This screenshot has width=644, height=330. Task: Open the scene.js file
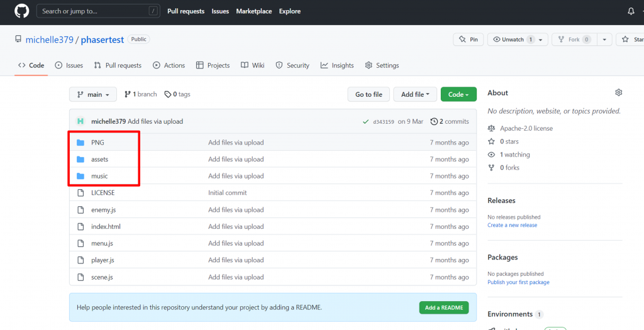[x=102, y=277]
